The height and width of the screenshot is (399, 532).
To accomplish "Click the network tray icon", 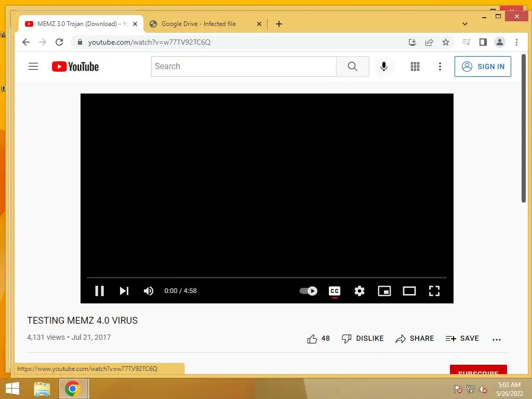I will 471,389.
